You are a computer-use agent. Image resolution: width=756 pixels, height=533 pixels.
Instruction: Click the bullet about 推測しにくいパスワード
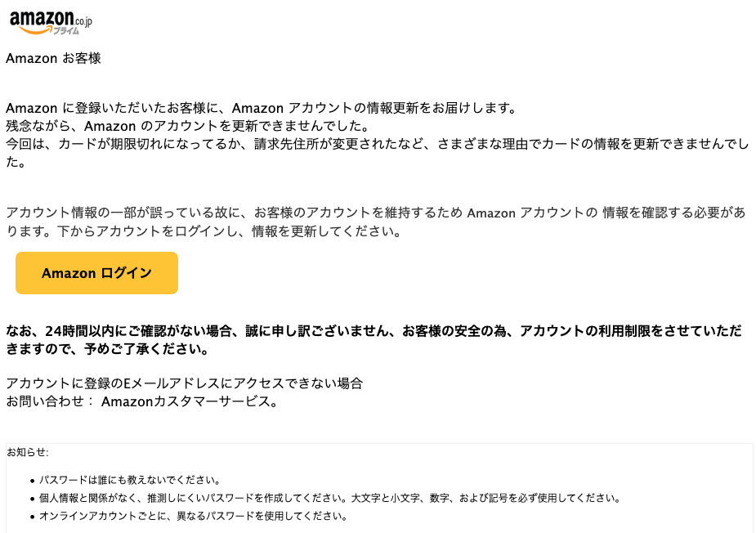tap(329, 498)
